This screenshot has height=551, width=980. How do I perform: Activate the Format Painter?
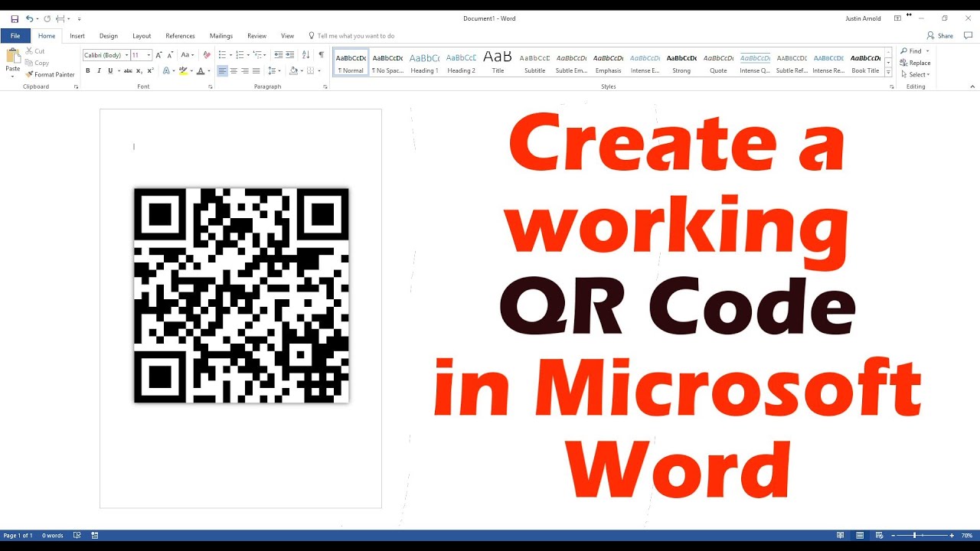click(50, 74)
